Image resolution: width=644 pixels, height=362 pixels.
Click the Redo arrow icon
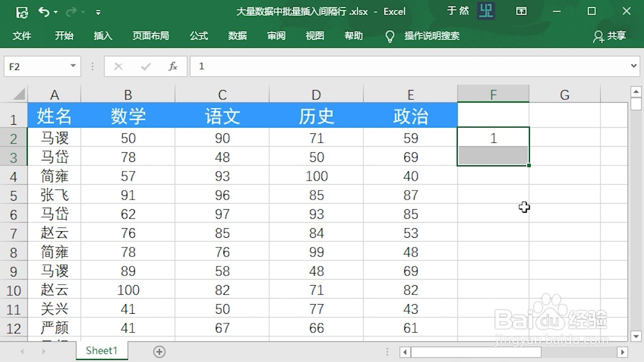pos(71,12)
